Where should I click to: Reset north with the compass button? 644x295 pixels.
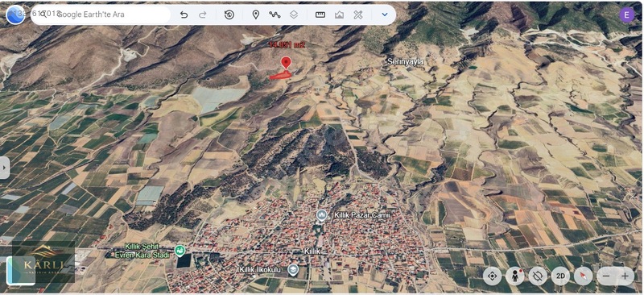coord(583,276)
